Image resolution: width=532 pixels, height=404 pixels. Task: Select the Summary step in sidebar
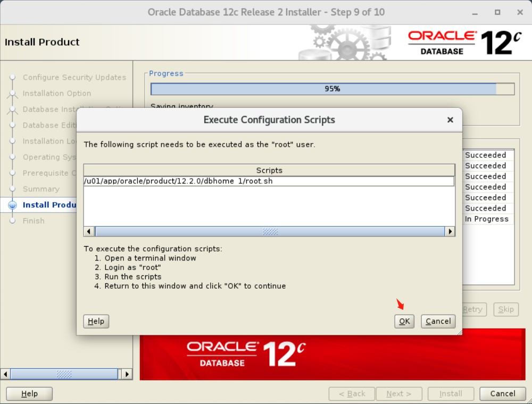[41, 189]
